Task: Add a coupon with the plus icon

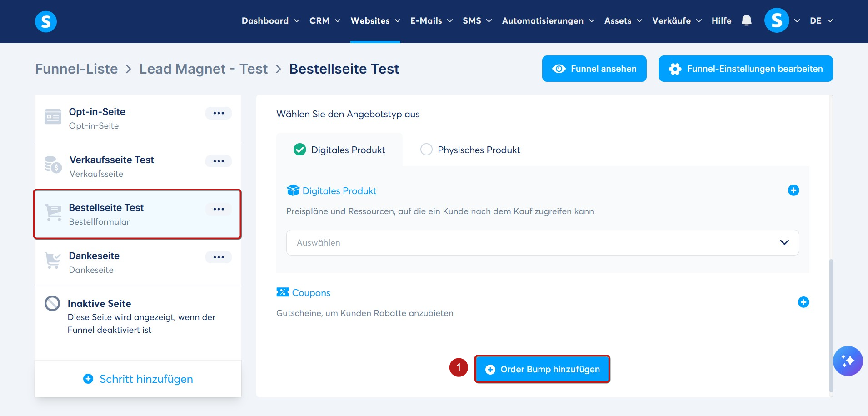Action: point(803,302)
